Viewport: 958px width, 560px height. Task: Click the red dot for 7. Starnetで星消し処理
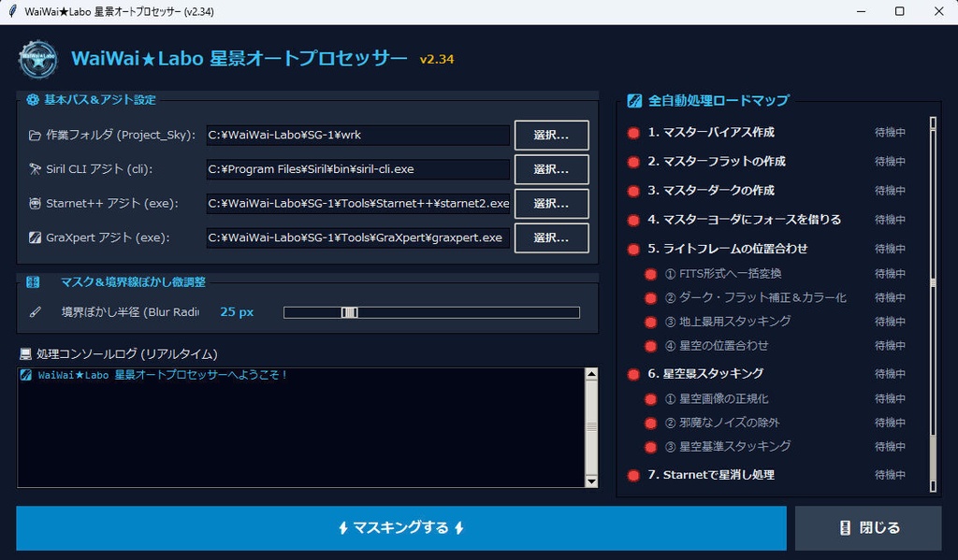click(x=633, y=475)
